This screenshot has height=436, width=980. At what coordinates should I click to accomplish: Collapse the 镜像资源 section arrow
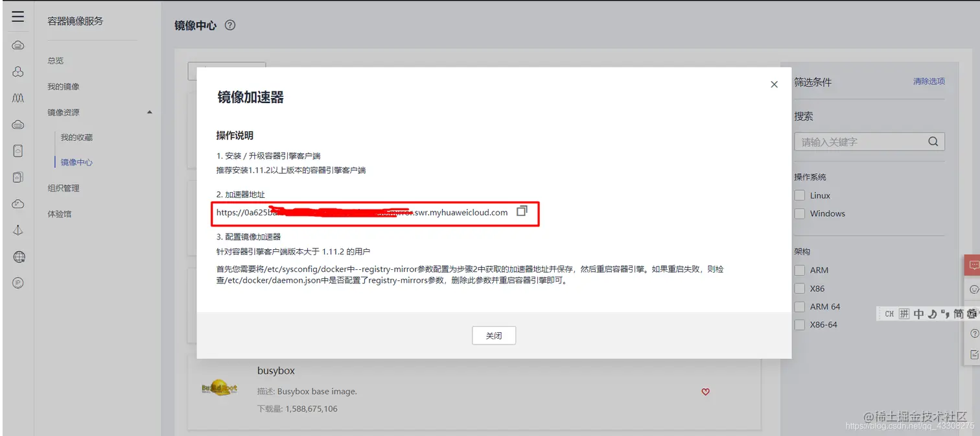pyautogui.click(x=150, y=112)
